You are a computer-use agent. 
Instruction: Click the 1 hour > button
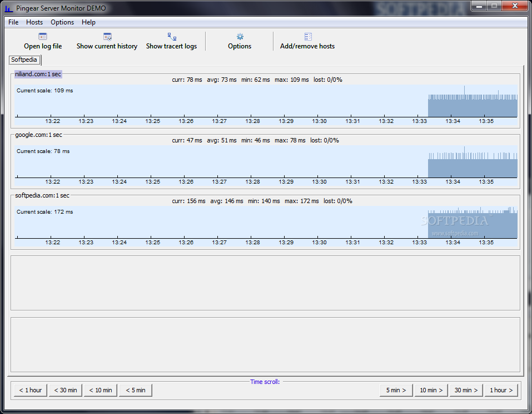[501, 390]
